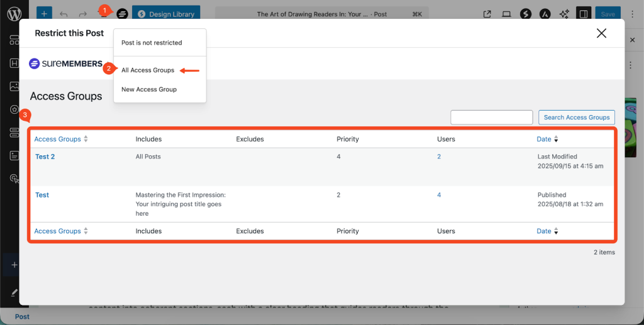Open the device preview laptop icon
The height and width of the screenshot is (325, 644).
point(506,14)
